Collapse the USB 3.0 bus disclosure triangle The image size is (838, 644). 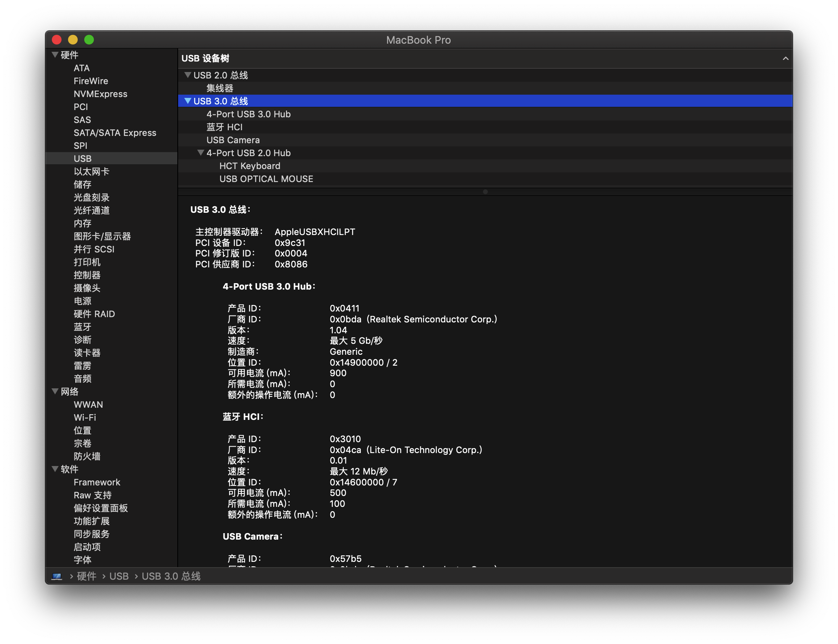187,101
